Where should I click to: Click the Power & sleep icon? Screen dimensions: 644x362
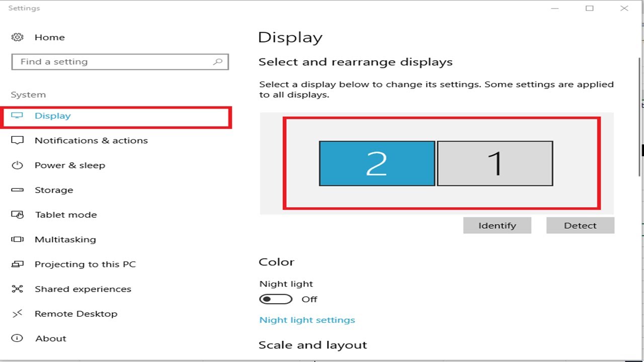tap(18, 165)
